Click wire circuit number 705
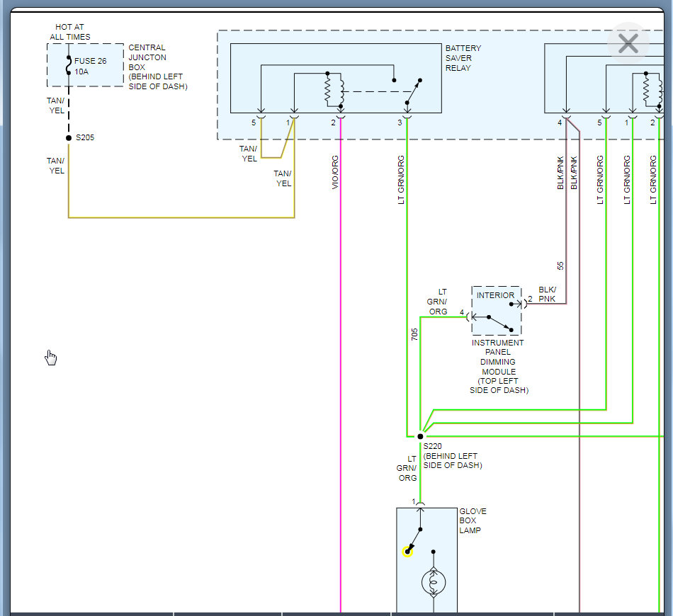Screen dimensions: 673x616 tap(414, 334)
